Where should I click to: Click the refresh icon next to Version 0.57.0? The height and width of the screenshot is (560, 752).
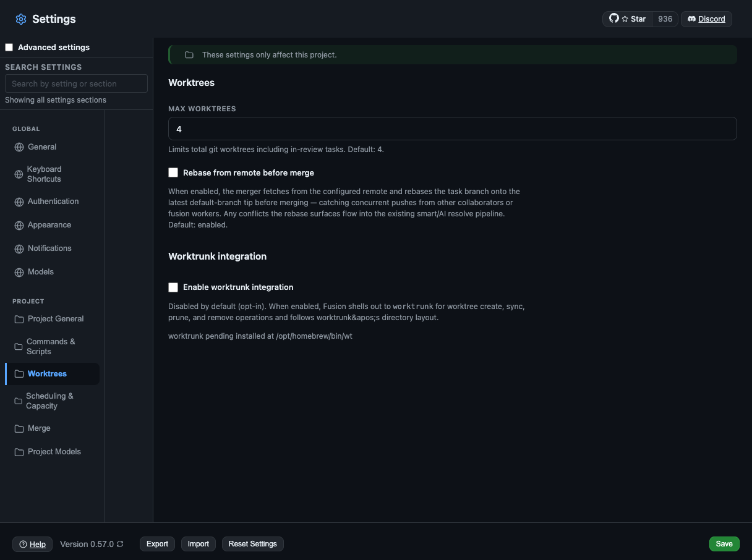point(120,545)
